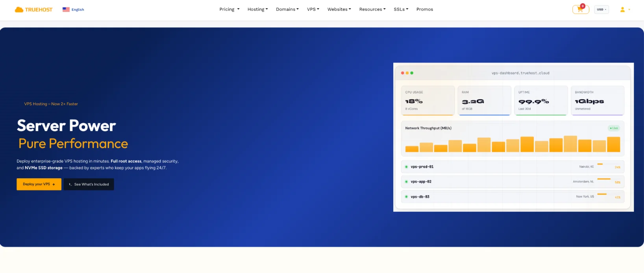
Task: Click See What's Included button
Action: pos(89,184)
